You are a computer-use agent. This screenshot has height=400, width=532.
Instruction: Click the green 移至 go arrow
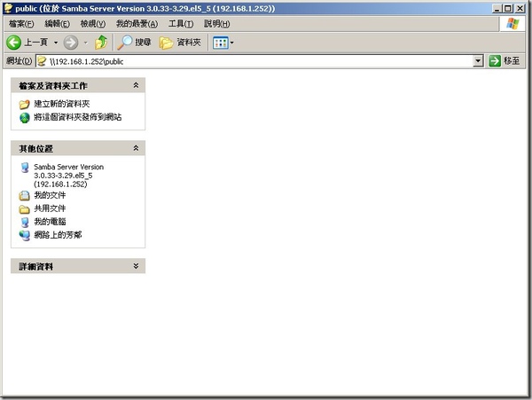(x=495, y=61)
